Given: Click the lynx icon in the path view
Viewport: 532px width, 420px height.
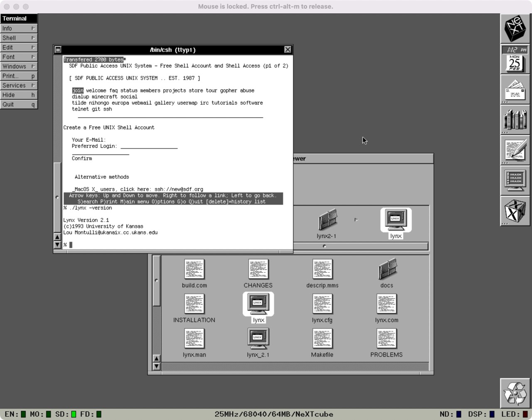Looking at the screenshot, I should tap(396, 220).
